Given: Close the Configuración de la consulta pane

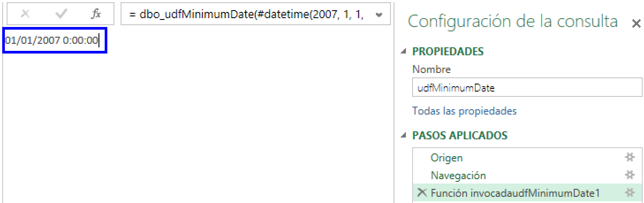Looking at the screenshot, I should (636, 24).
